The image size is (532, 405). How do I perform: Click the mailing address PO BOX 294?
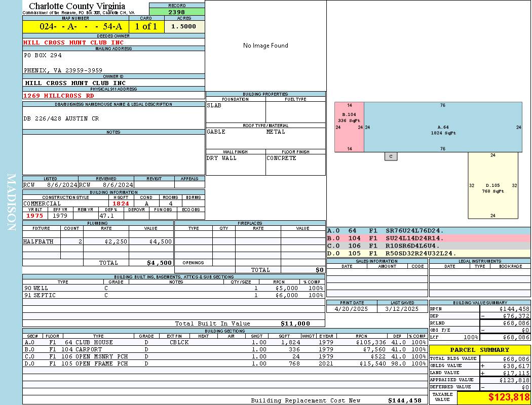tap(43, 55)
